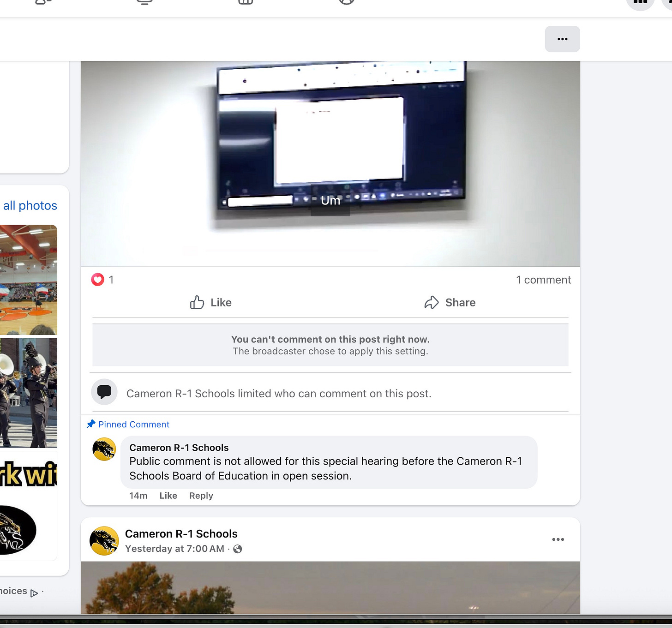The image size is (672, 628).
Task: Open the page options three-dot button
Action: click(x=562, y=39)
